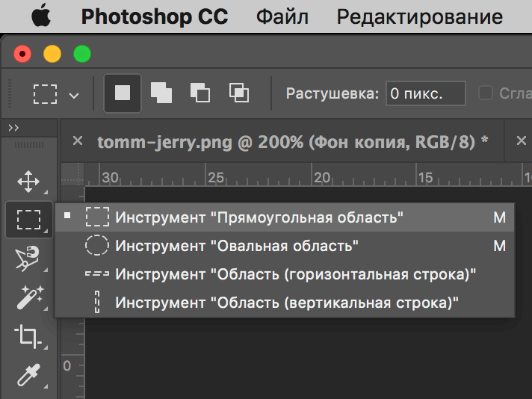Viewport: 532px width, 399px height.
Task: Select the Magic Wand tool
Action: click(28, 298)
